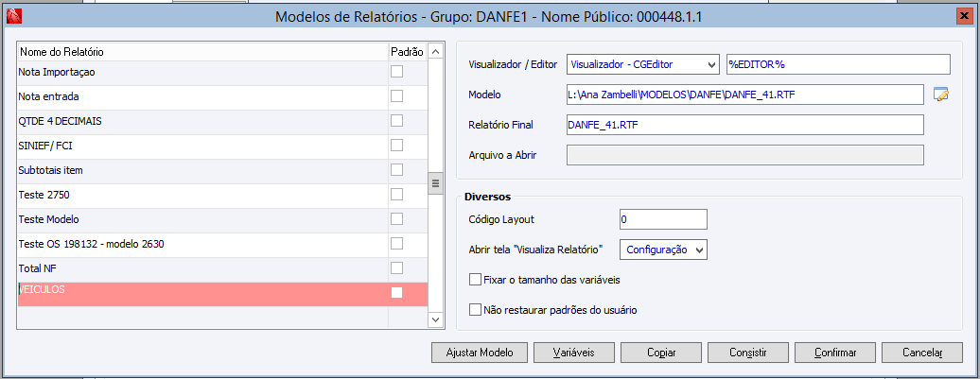Select the SINIEF/ FCI report row

(189, 145)
